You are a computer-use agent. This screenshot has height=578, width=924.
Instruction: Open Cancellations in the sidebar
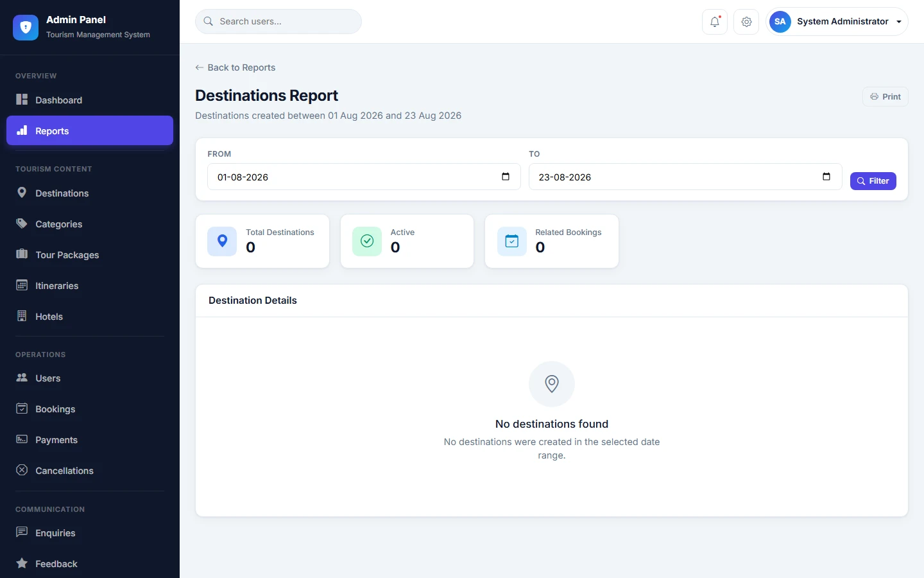(x=90, y=471)
